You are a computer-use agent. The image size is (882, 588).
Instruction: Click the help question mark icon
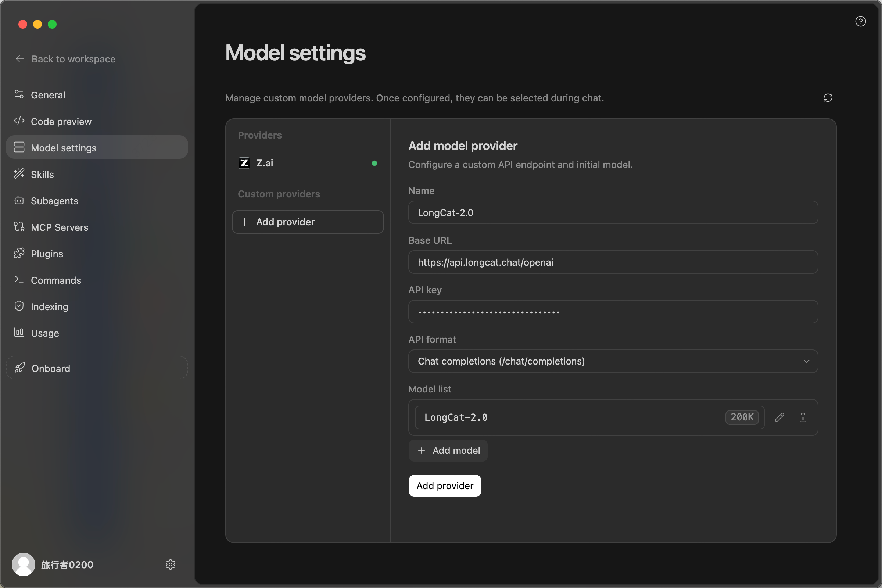click(860, 21)
